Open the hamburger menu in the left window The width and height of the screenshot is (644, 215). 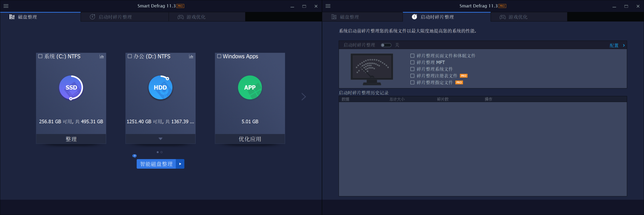(6, 6)
